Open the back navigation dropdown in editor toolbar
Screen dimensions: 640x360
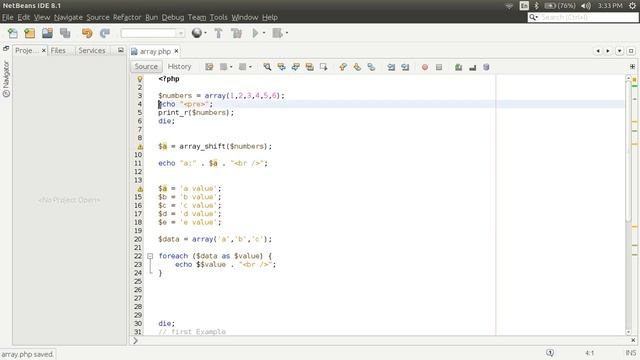click(231, 67)
